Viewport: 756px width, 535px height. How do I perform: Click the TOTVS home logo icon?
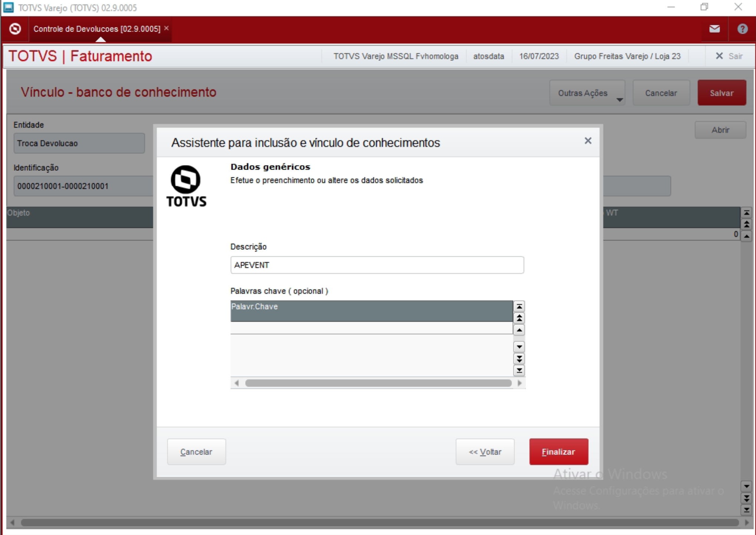pyautogui.click(x=15, y=29)
